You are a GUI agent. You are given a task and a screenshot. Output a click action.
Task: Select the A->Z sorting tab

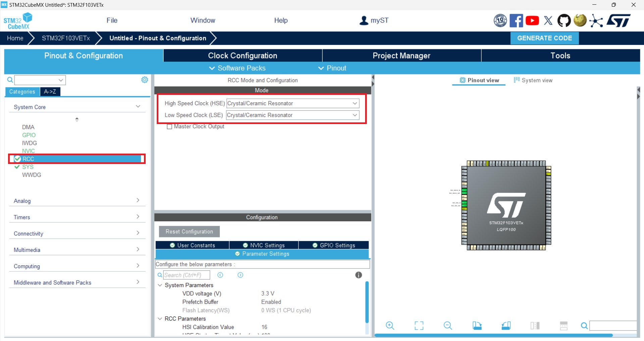(x=50, y=92)
